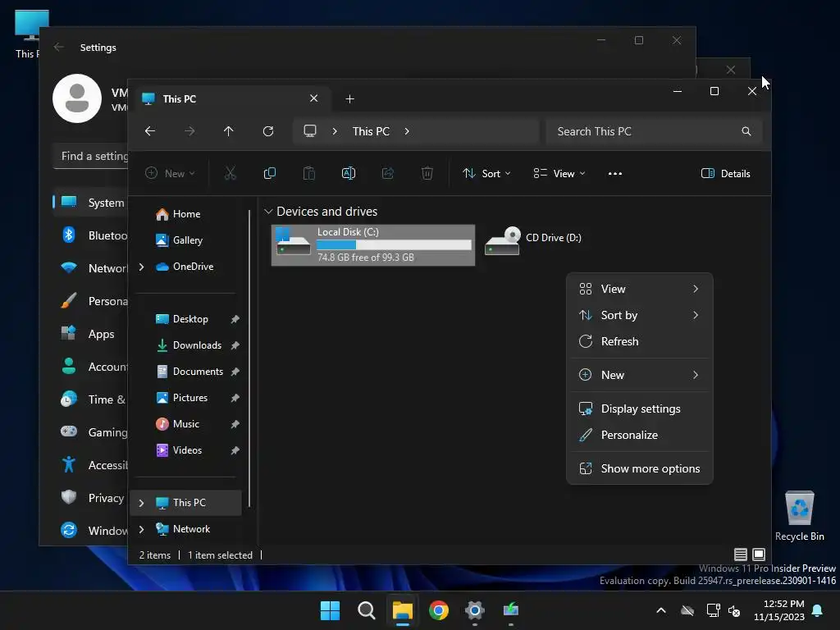This screenshot has width=840, height=630.
Task: Expand OneDrive in navigation pane
Action: [141, 267]
